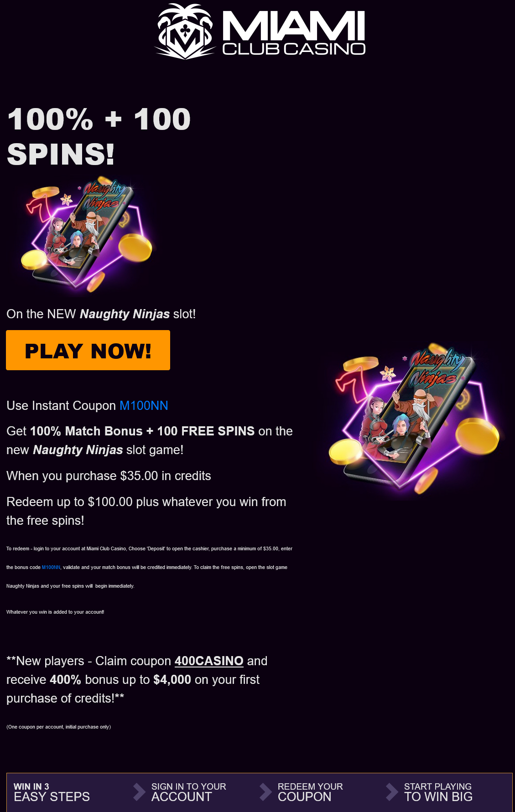Image resolution: width=515 pixels, height=812 pixels.
Task: Click the 100% + 100 SPINS! headline
Action: (99, 136)
